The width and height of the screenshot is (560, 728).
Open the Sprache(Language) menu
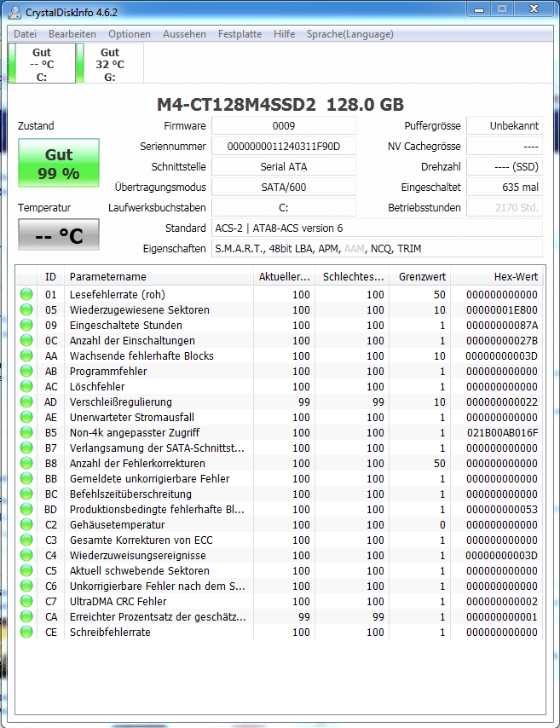(350, 34)
